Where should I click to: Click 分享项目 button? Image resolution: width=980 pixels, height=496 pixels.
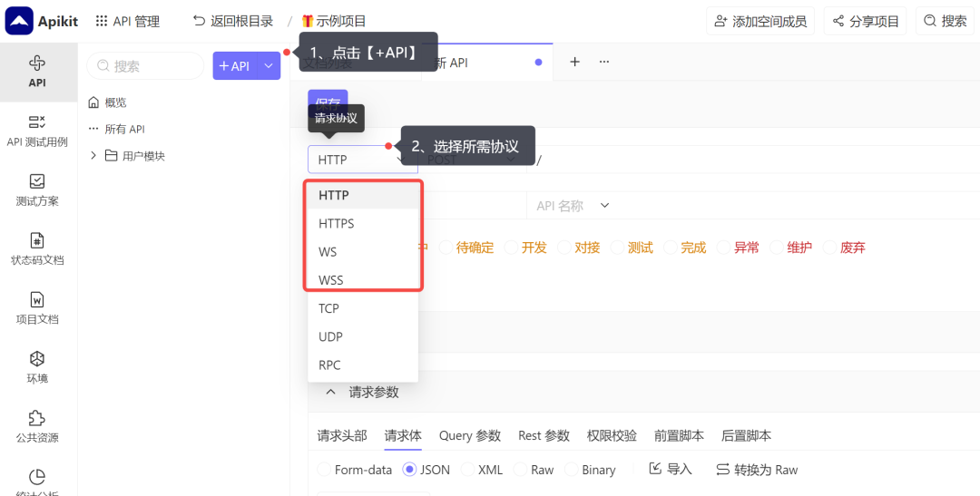[x=865, y=21]
